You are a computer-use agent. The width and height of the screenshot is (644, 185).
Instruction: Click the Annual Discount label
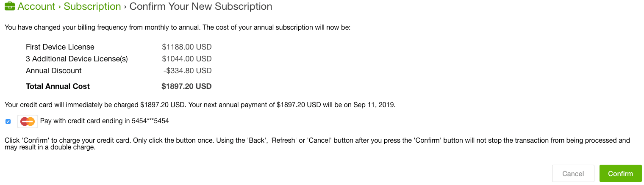pyautogui.click(x=54, y=71)
